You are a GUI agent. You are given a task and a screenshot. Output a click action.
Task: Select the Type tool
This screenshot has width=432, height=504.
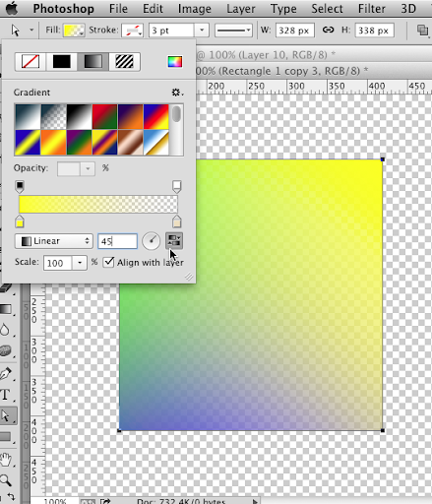(x=6, y=395)
